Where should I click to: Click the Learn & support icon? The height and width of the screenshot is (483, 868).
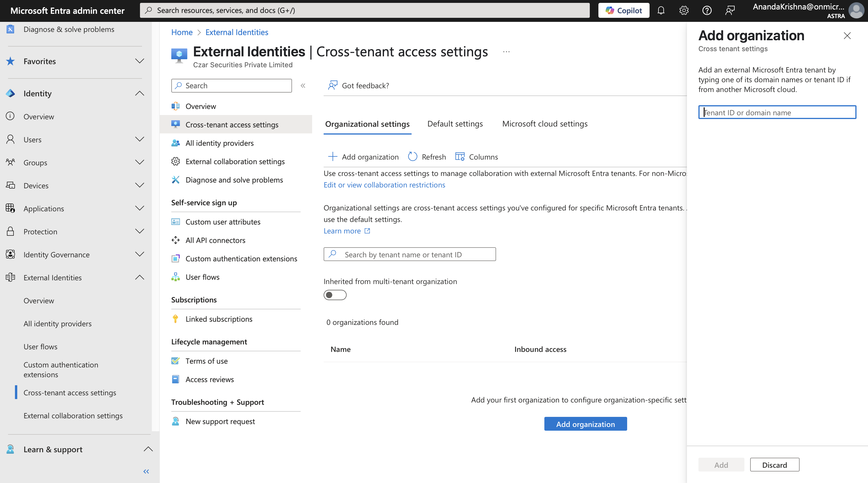click(10, 449)
